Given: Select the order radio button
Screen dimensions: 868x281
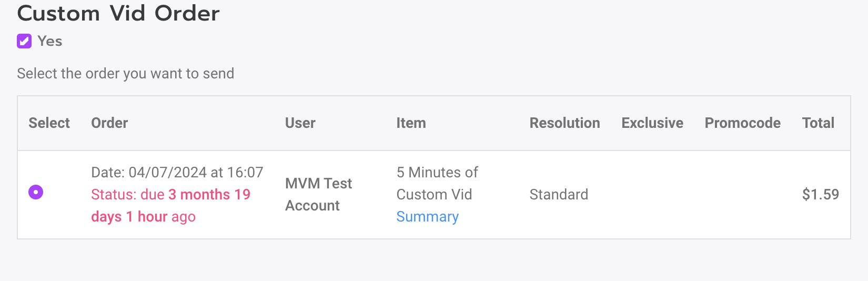Looking at the screenshot, I should point(36,192).
